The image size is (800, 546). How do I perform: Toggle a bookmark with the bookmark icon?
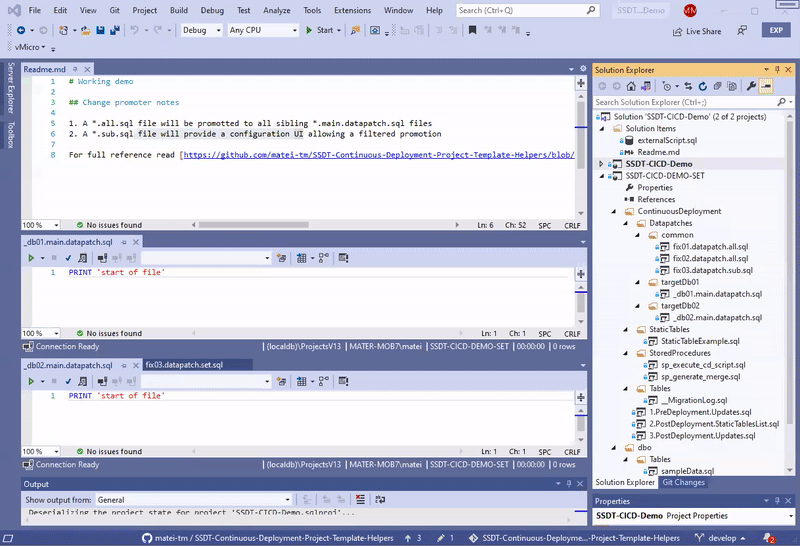(x=472, y=30)
